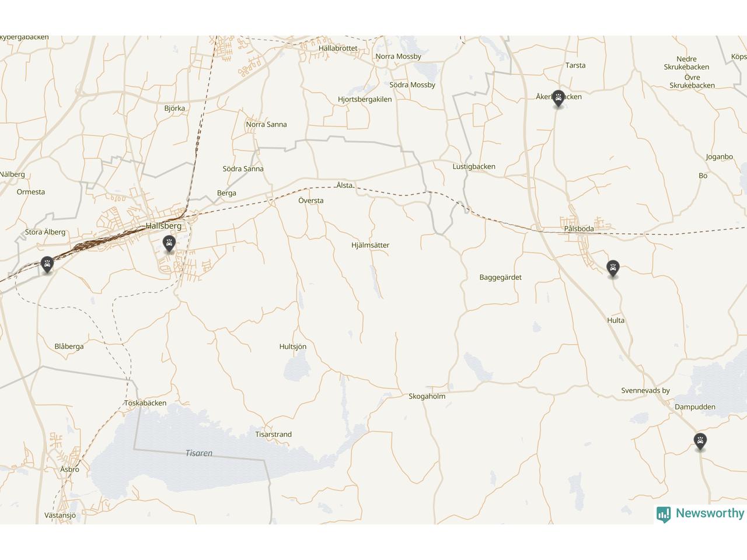Click the Newsworthy chart logo icon
This screenshot has width=747, height=560.
pos(664,514)
